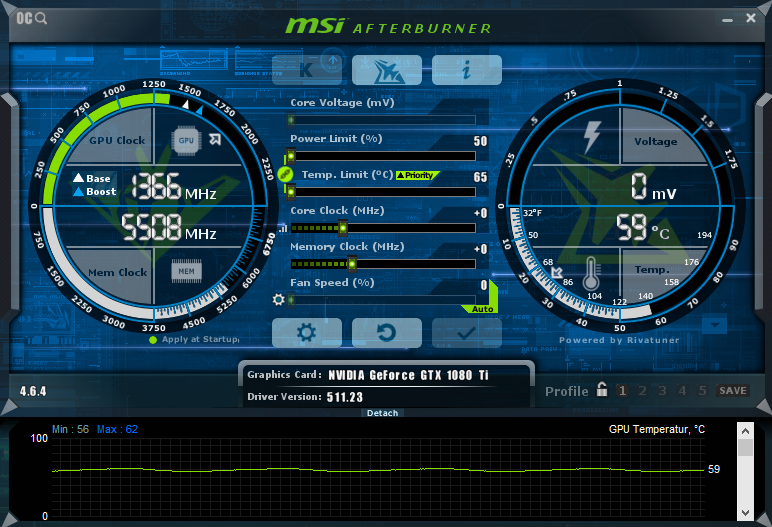Toggle power and temp limit link
The width and height of the screenshot is (772, 527).
tap(285, 174)
